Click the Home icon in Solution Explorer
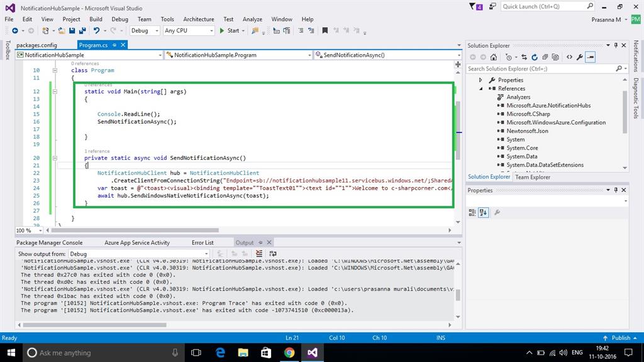Image resolution: width=644 pixels, height=362 pixels. click(x=494, y=57)
